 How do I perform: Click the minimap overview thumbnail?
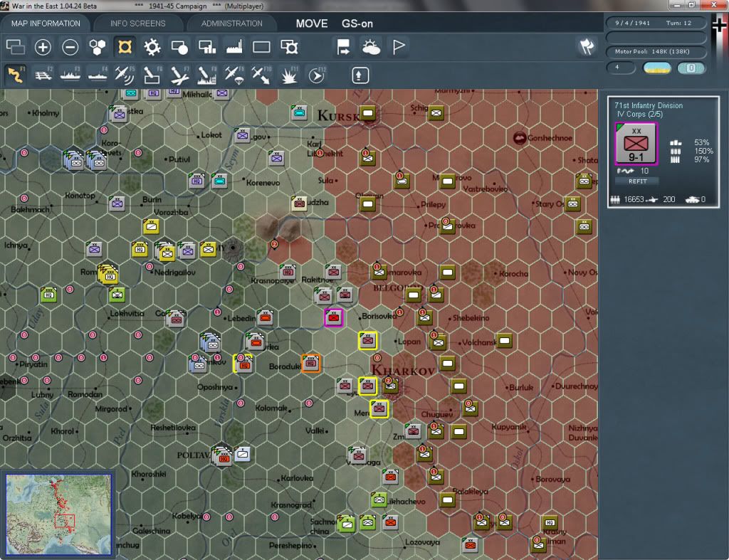(x=58, y=514)
